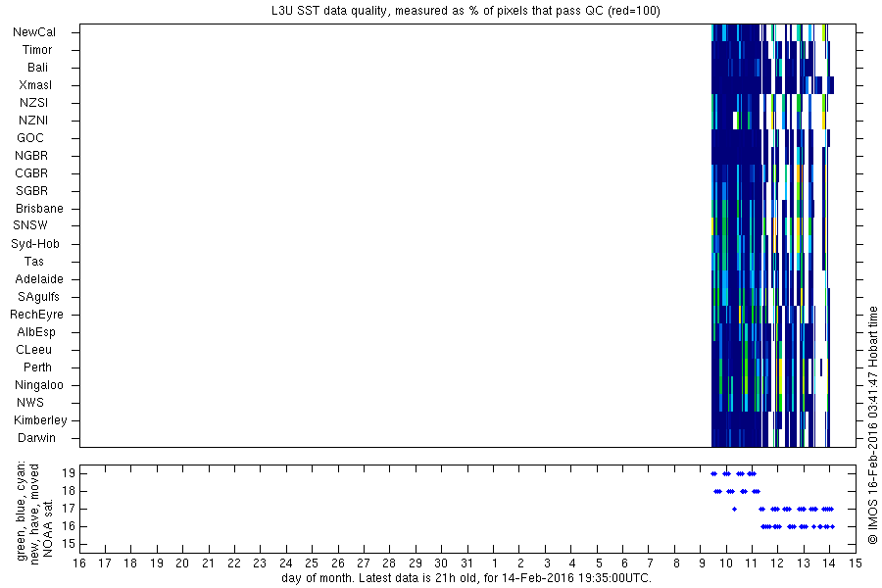Click day 20 on the x-axis
882x588 pixels.
pos(182,563)
